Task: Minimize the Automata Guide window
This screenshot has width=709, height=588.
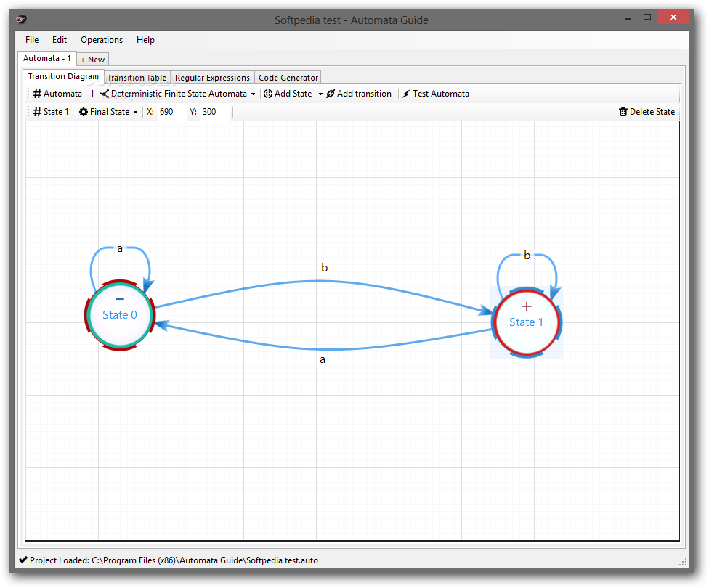Action: [628, 19]
